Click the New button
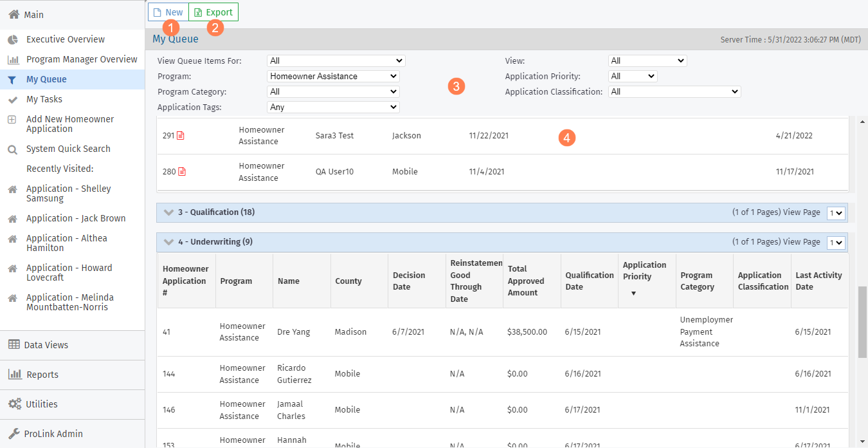The height and width of the screenshot is (448, 868). [x=168, y=12]
